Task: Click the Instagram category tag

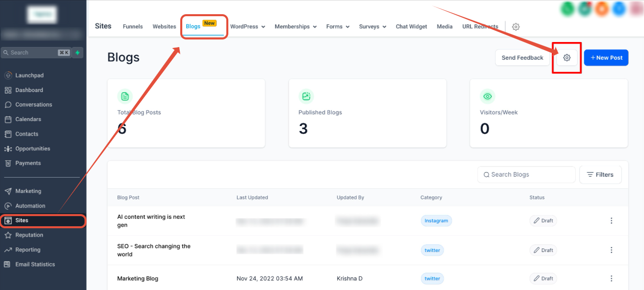Action: (x=436, y=221)
